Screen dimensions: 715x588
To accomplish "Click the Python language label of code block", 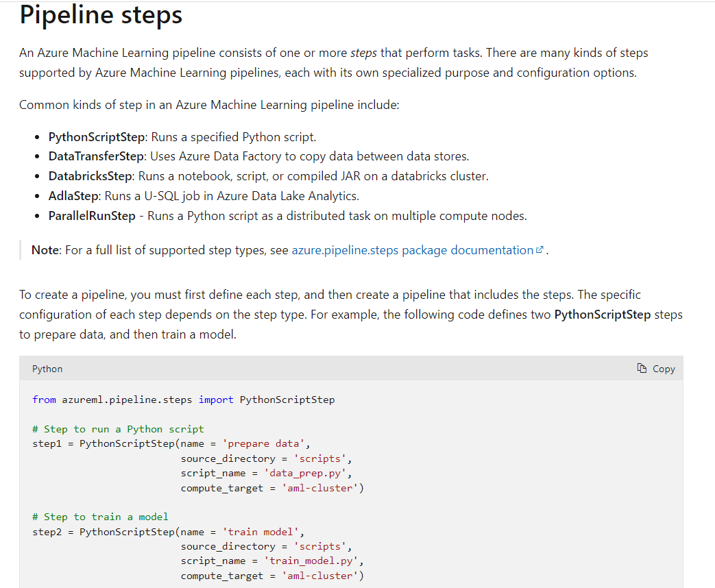I will tap(47, 369).
